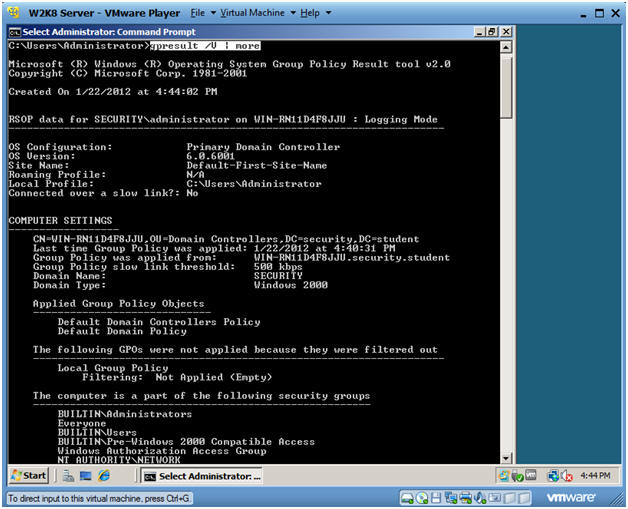The image size is (628, 509).
Task: Restore down the Command Prompt window
Action: [492, 32]
